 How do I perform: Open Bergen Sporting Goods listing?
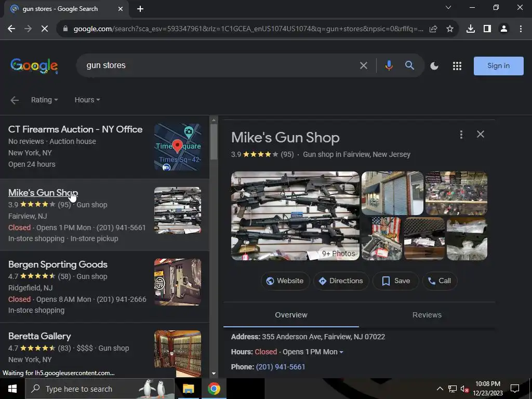click(58, 264)
